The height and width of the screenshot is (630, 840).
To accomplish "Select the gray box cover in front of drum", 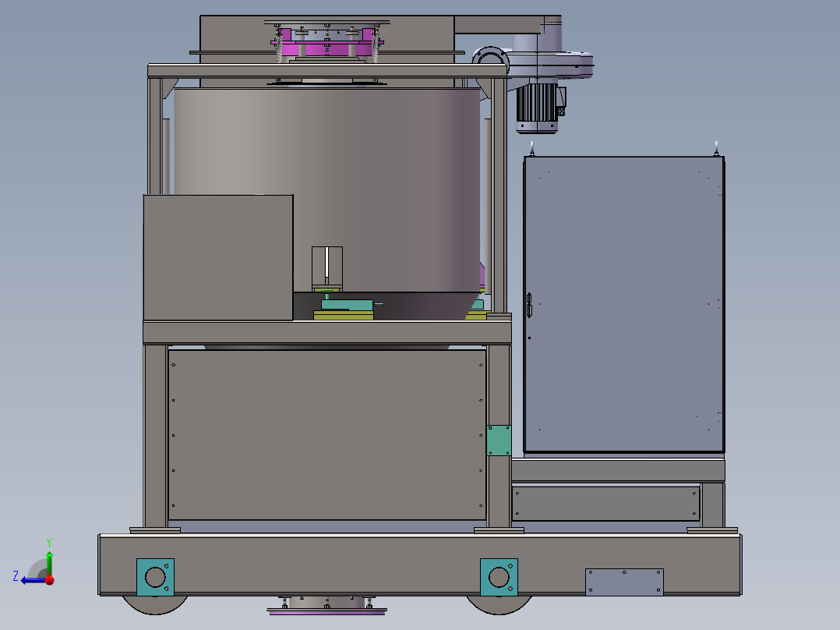I will [218, 258].
